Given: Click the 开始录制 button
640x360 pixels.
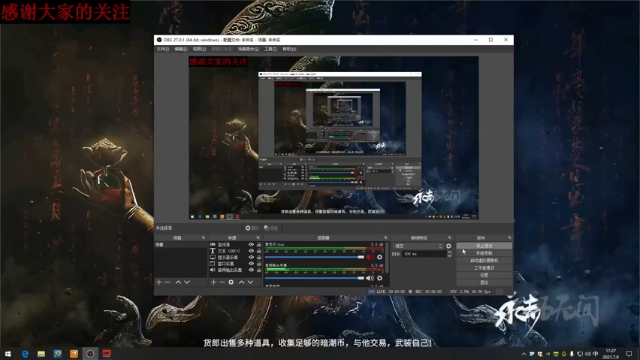Looking at the screenshot, I should tap(484, 253).
